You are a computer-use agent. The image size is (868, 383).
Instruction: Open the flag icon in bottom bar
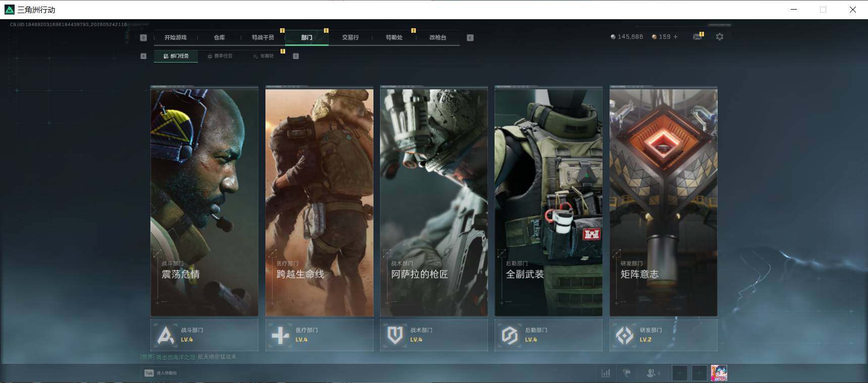(627, 373)
